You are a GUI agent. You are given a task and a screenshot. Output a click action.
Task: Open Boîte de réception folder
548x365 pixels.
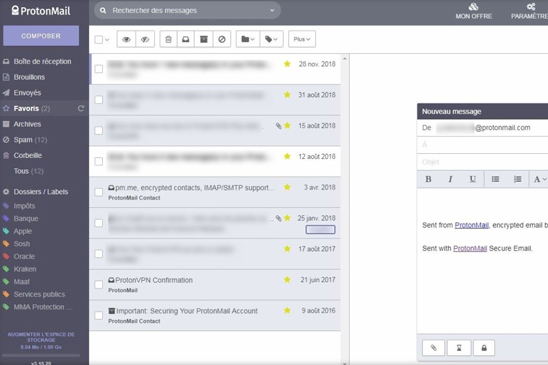(x=42, y=61)
